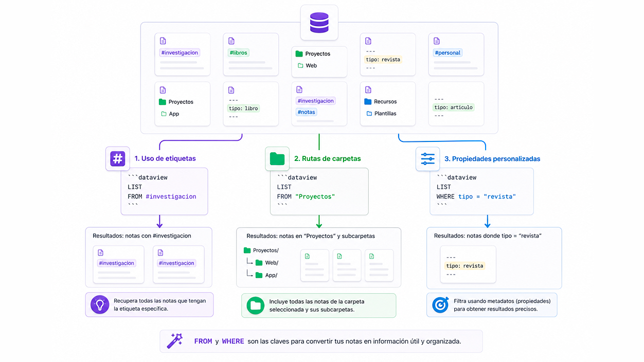Click the folder icon in the subcarpetas tip box
This screenshot has height=362, width=644.
256,305
